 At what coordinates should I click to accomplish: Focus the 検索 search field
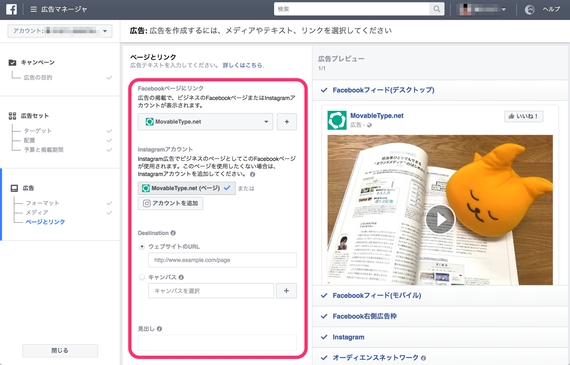[352, 9]
